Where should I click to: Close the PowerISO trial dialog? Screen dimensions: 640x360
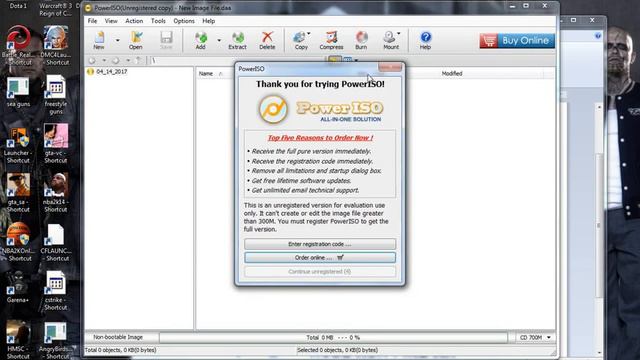390,67
